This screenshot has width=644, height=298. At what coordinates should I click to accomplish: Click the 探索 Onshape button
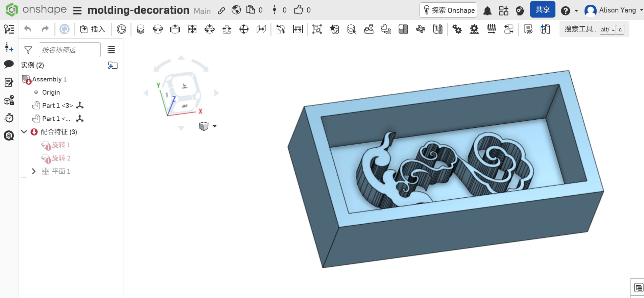pyautogui.click(x=448, y=10)
